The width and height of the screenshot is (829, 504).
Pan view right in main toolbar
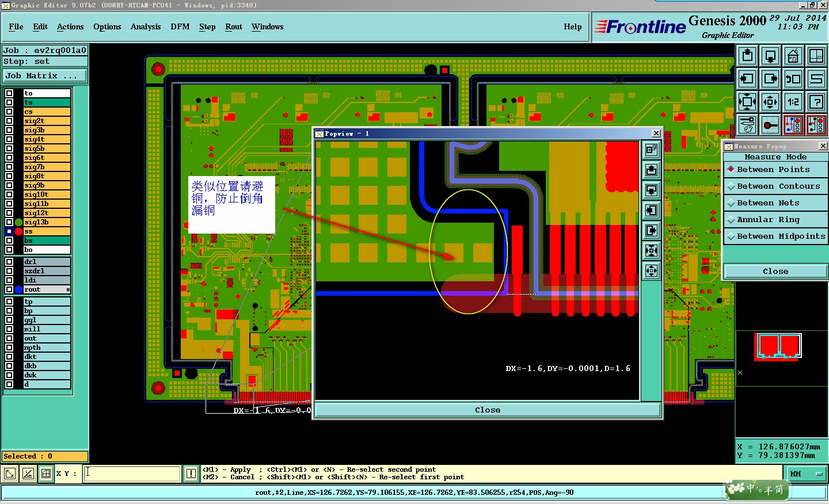coord(770,79)
